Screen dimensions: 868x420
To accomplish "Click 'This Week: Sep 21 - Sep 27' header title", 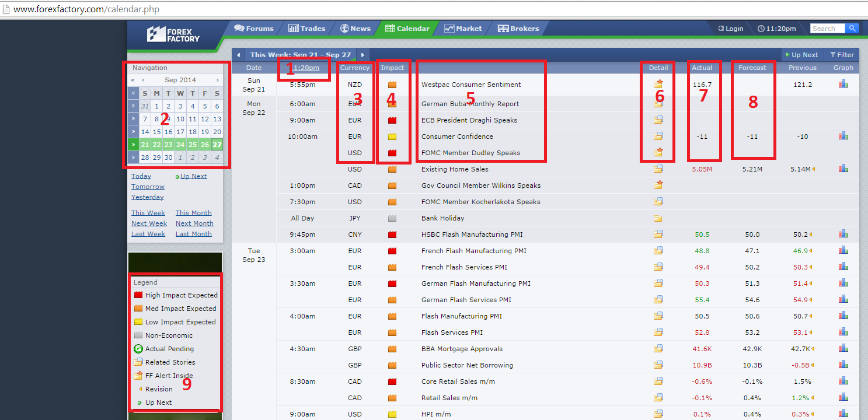I will pos(301,55).
